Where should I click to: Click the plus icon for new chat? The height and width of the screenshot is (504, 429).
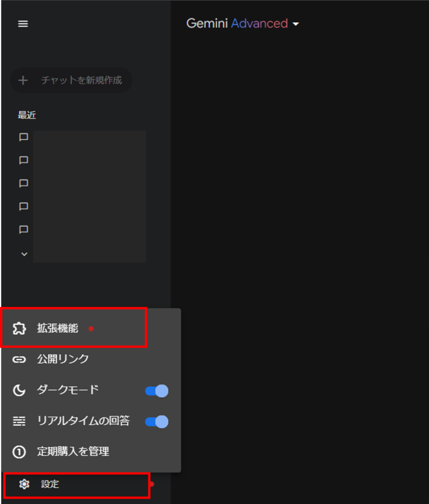pyautogui.click(x=23, y=80)
